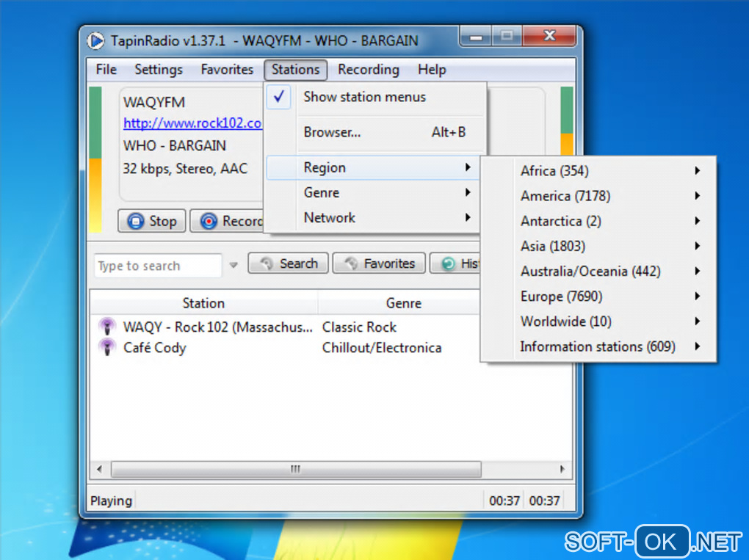Sort by Station column header
749x560 pixels.
pos(203,303)
